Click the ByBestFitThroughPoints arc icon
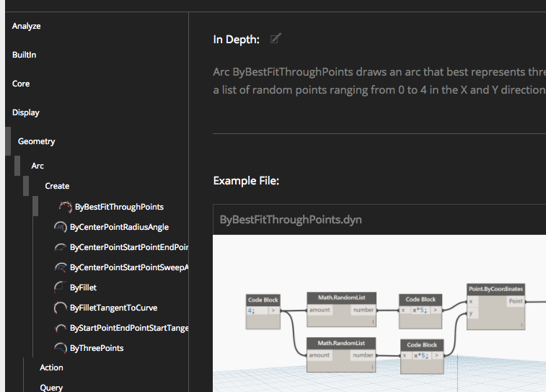This screenshot has height=392, width=546. (66, 207)
